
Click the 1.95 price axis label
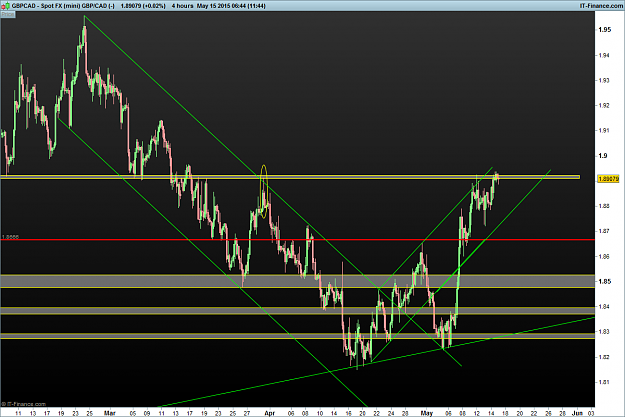(604, 30)
